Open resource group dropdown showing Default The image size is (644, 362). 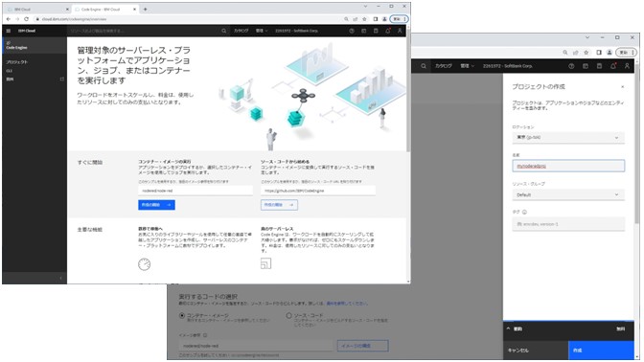(568, 195)
